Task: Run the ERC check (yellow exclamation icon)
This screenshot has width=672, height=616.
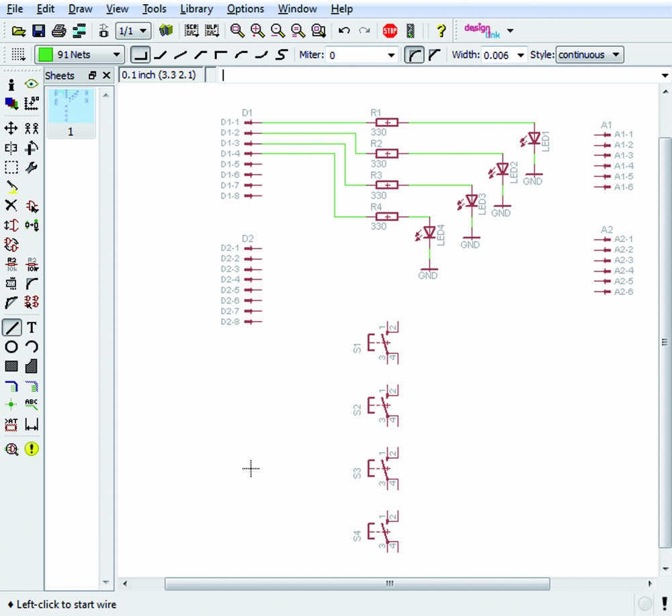Action: (32, 449)
